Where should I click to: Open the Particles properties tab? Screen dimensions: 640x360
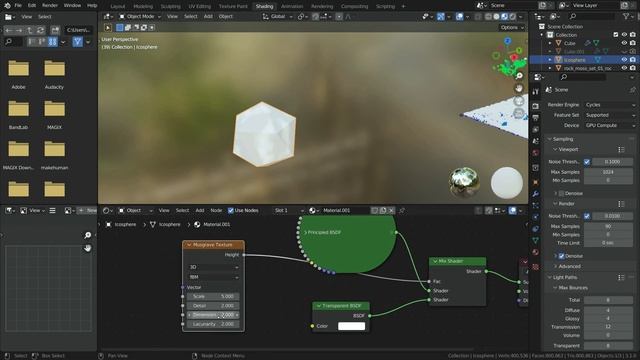click(536, 205)
